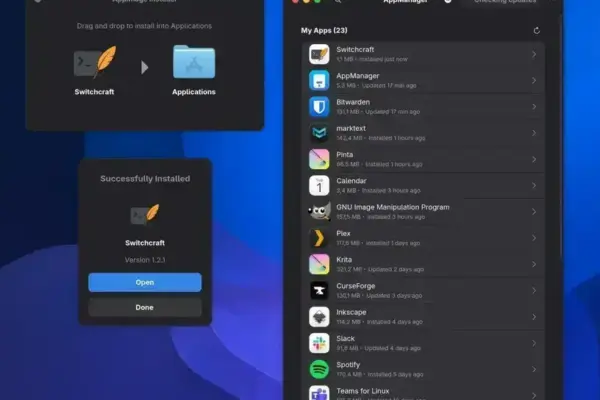The height and width of the screenshot is (400, 600).
Task: Click the Switchcraft icon in the Successfully Installed dialog
Action: click(x=145, y=215)
